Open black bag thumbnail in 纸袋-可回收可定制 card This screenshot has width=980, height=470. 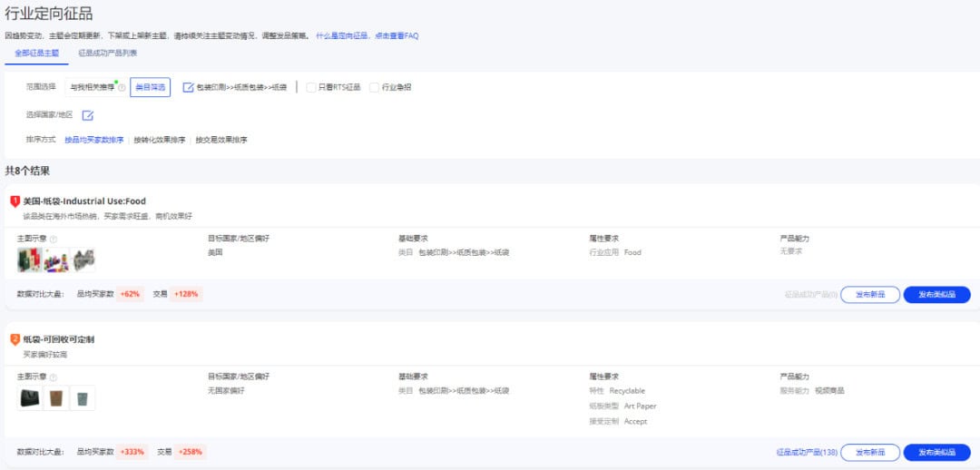click(29, 398)
